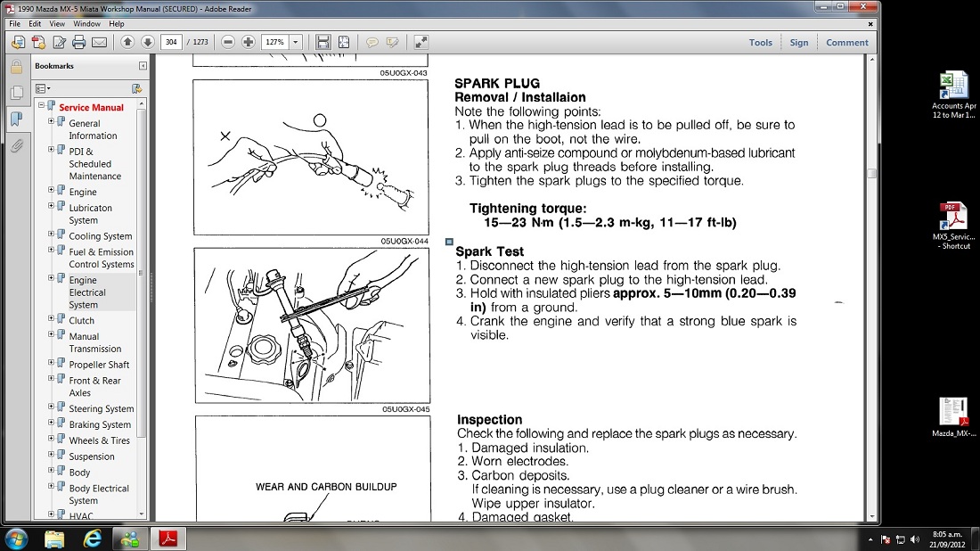980x551 pixels.
Task: Go to Front & Rear Axles bookmark
Action: (x=94, y=387)
